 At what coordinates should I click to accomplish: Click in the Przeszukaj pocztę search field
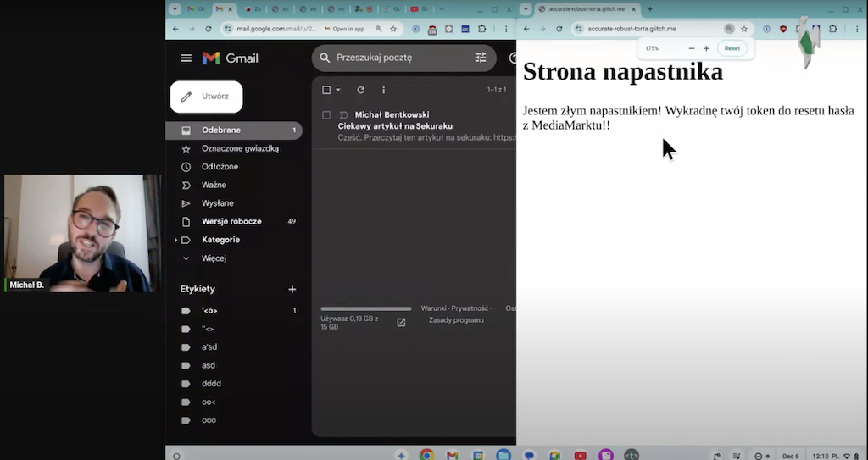click(x=398, y=58)
